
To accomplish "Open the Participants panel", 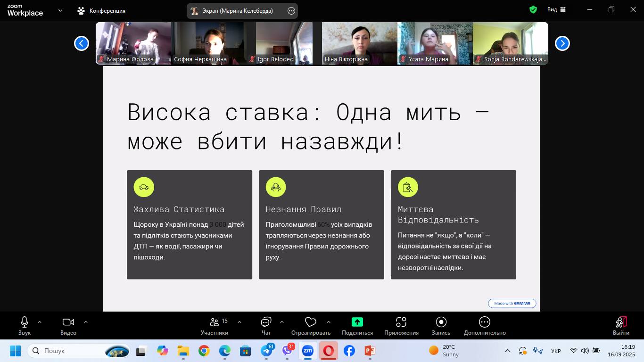I will 215,326.
